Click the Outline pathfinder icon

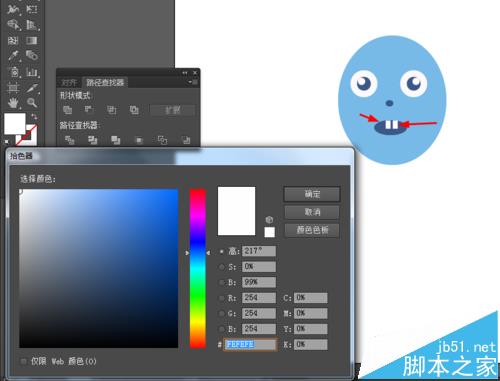click(x=162, y=140)
